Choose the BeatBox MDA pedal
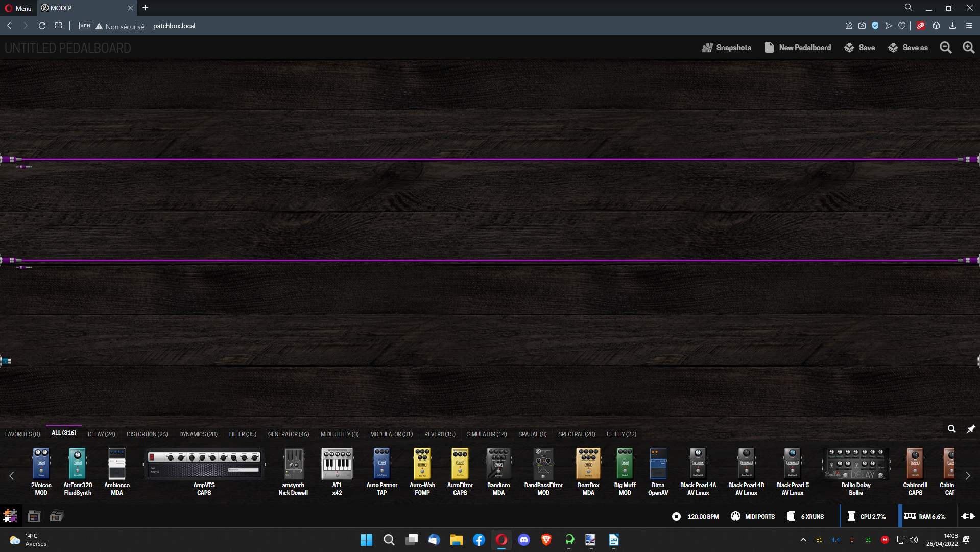980x552 pixels. click(x=588, y=471)
